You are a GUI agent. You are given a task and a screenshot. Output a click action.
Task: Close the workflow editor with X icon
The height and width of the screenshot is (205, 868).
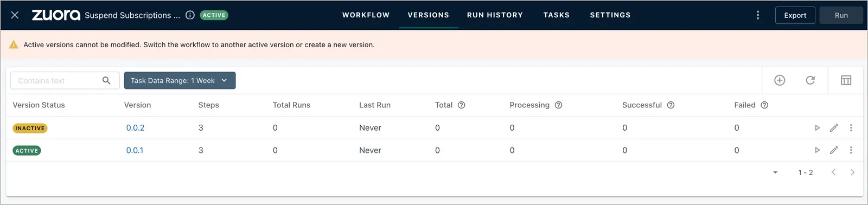15,15
